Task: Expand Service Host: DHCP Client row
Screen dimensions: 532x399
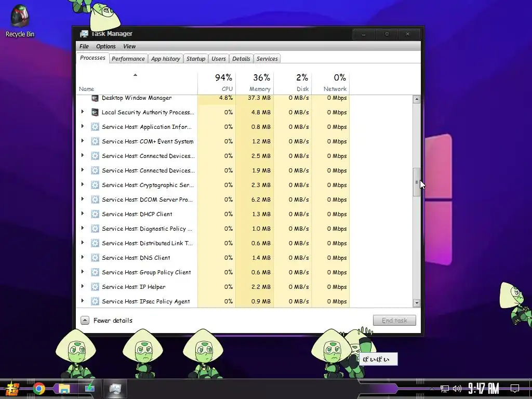Action: 83,214
